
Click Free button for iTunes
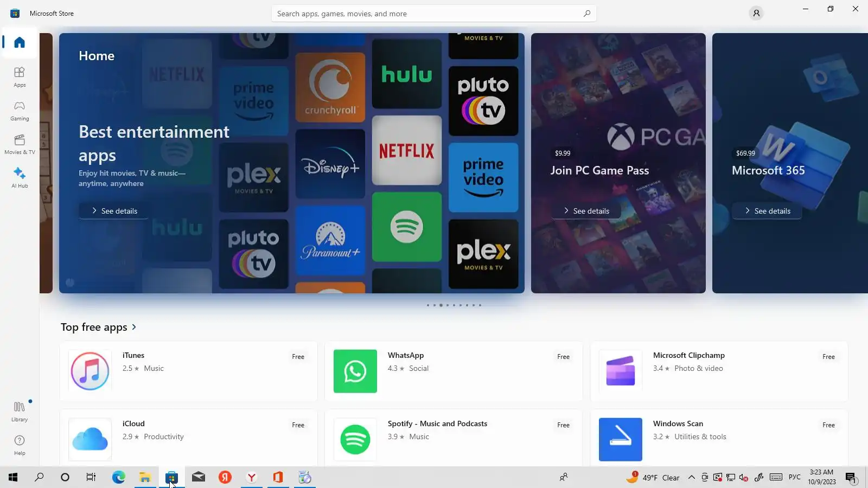pyautogui.click(x=298, y=357)
